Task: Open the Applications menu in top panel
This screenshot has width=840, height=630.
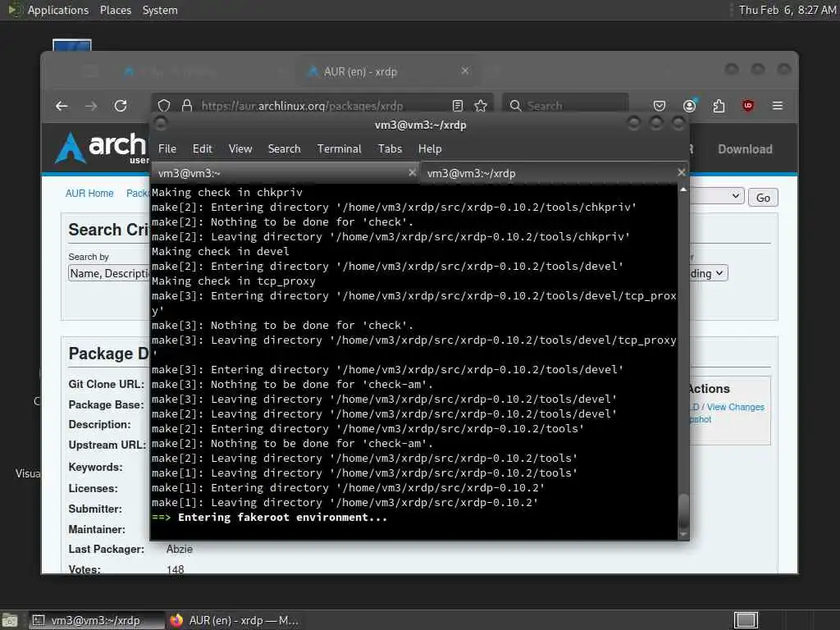Action: [x=58, y=10]
